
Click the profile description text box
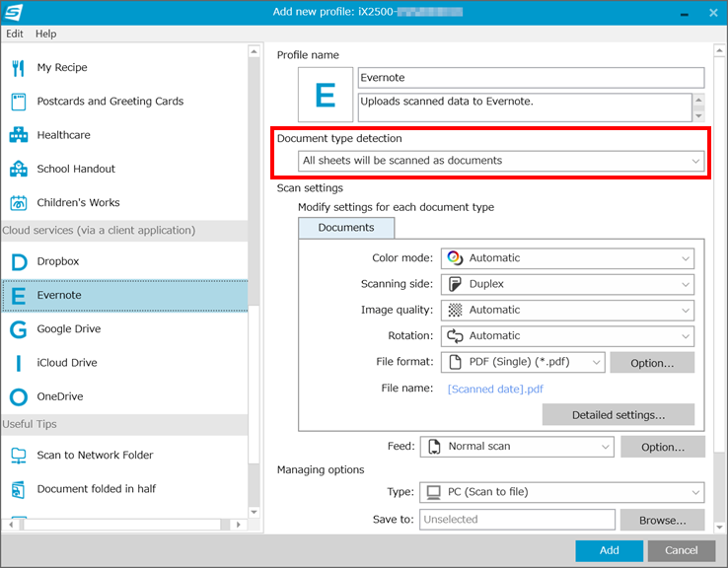coord(525,107)
